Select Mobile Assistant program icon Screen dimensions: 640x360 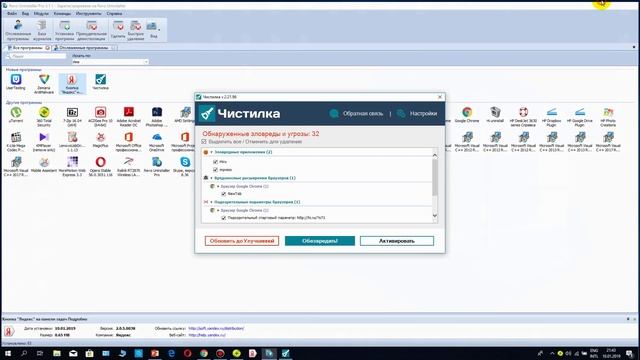click(44, 165)
